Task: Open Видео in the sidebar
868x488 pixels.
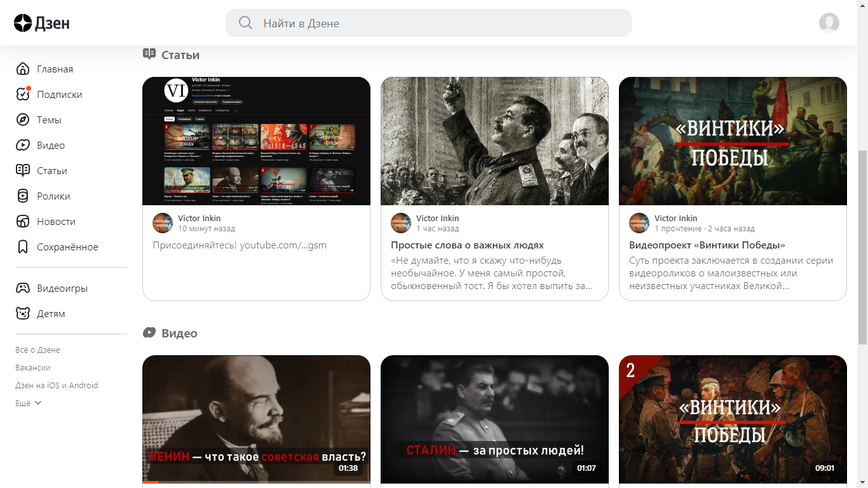Action: click(x=51, y=146)
